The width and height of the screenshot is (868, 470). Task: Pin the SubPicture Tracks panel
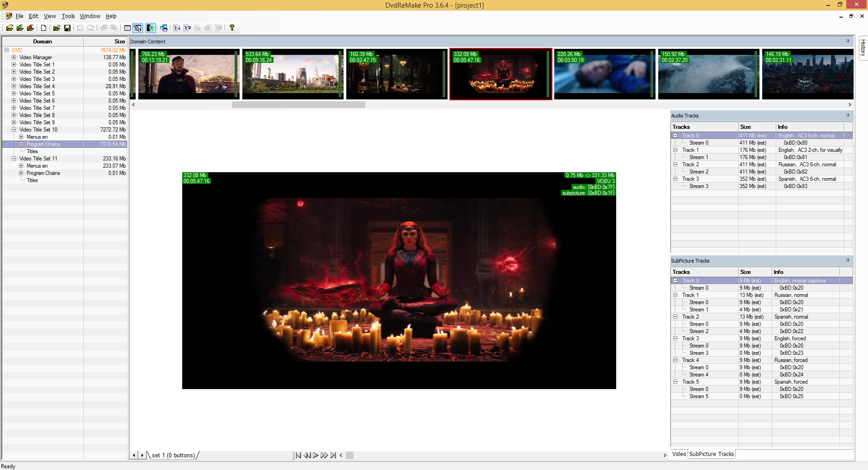click(848, 260)
